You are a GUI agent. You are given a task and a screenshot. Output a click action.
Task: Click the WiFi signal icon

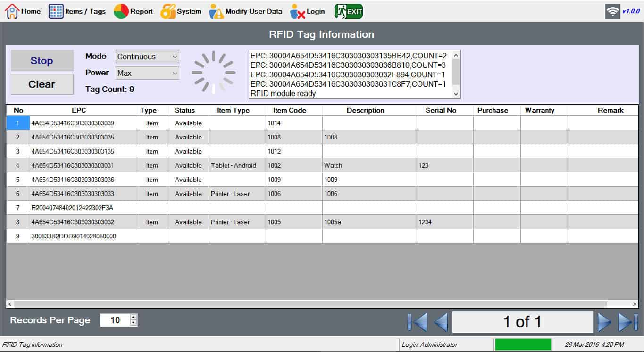[612, 12]
